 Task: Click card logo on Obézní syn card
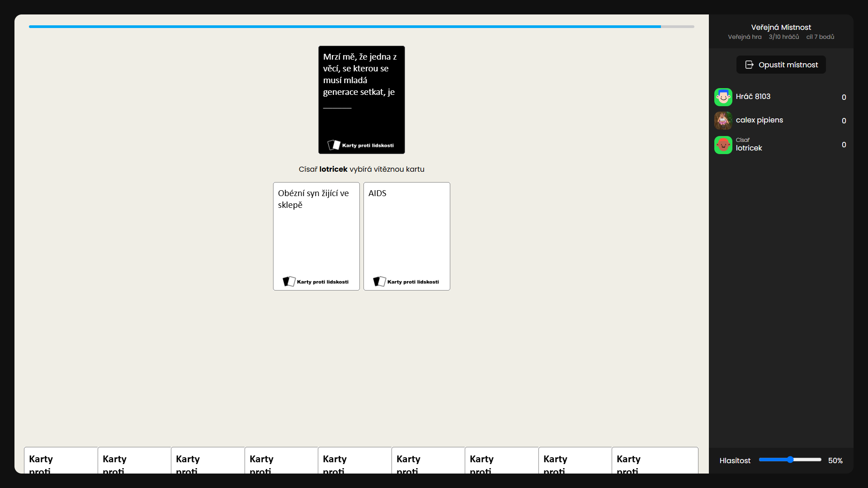click(289, 282)
